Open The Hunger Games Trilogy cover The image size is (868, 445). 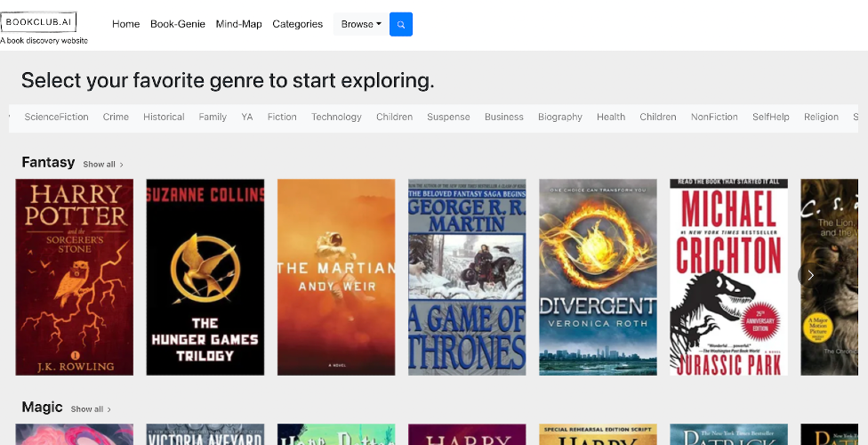(205, 277)
